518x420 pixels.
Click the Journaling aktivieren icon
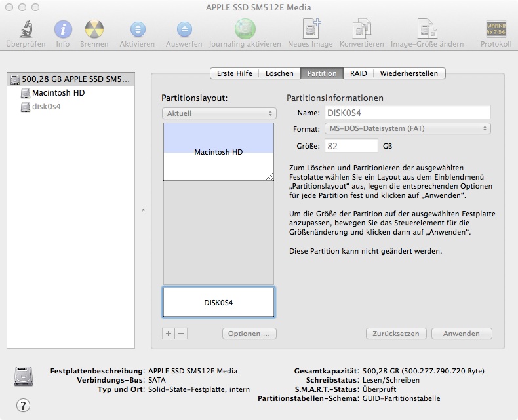point(245,29)
